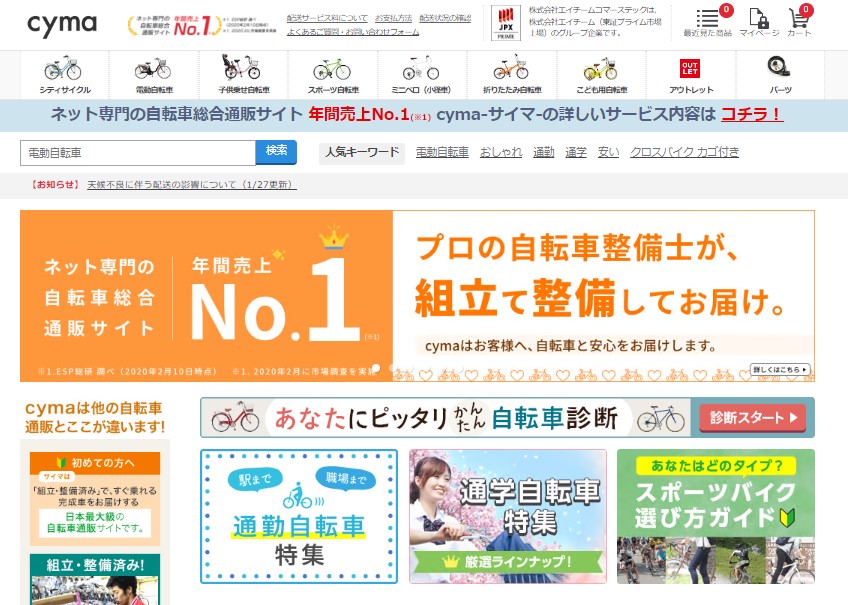The image size is (848, 605).
Task: Open the 折りたたみ自転車 category
Action: (x=511, y=74)
